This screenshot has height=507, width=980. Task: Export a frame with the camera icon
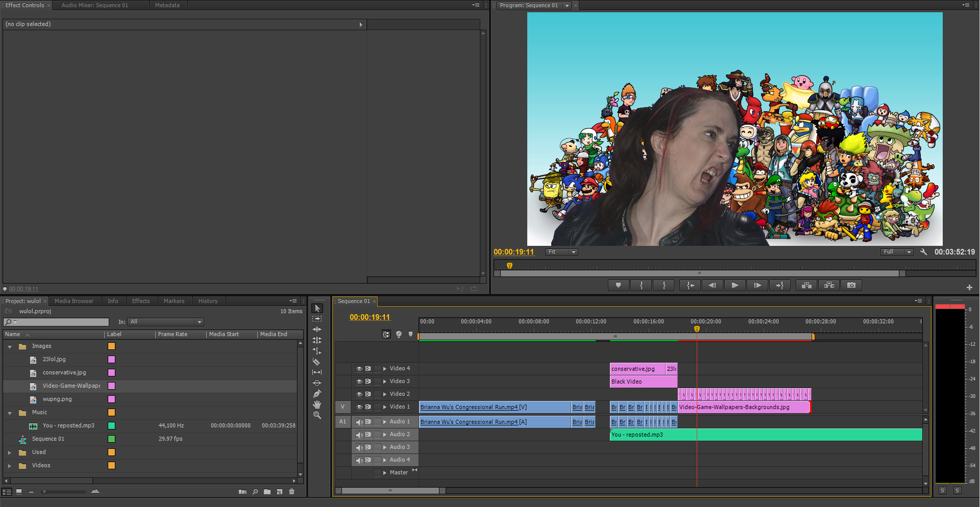(851, 286)
